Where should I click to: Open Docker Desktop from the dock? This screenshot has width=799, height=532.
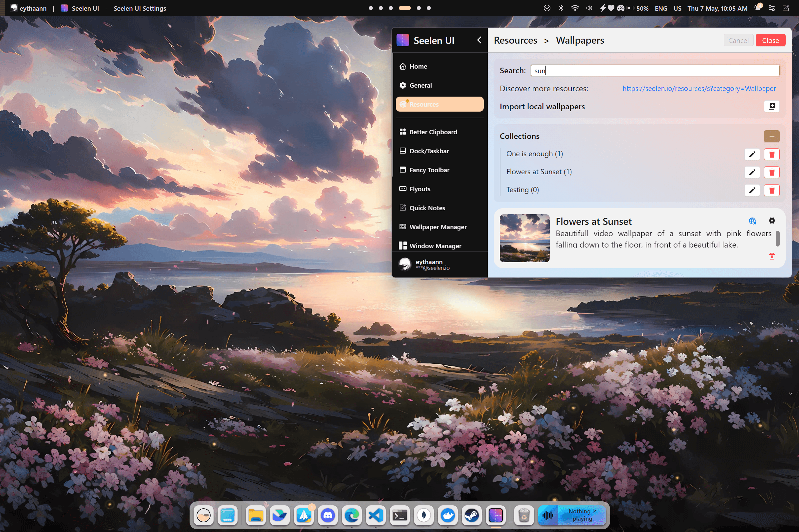click(x=448, y=515)
